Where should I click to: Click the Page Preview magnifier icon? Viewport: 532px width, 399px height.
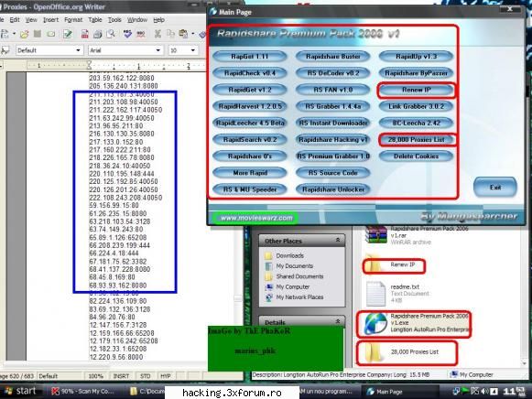coord(111,34)
